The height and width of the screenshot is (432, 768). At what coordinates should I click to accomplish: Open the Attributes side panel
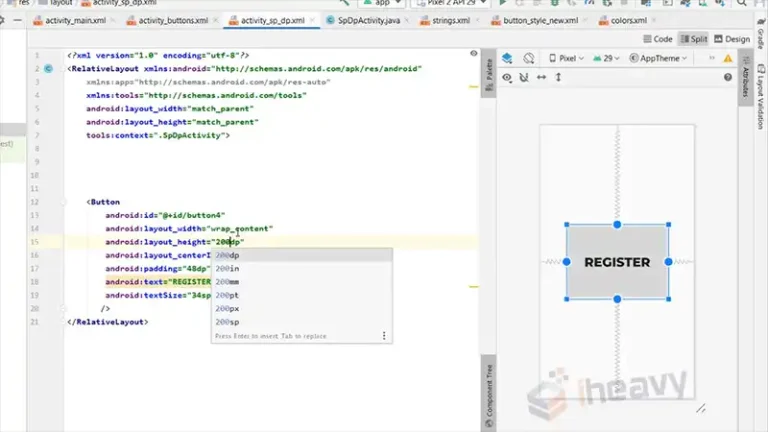[x=745, y=77]
